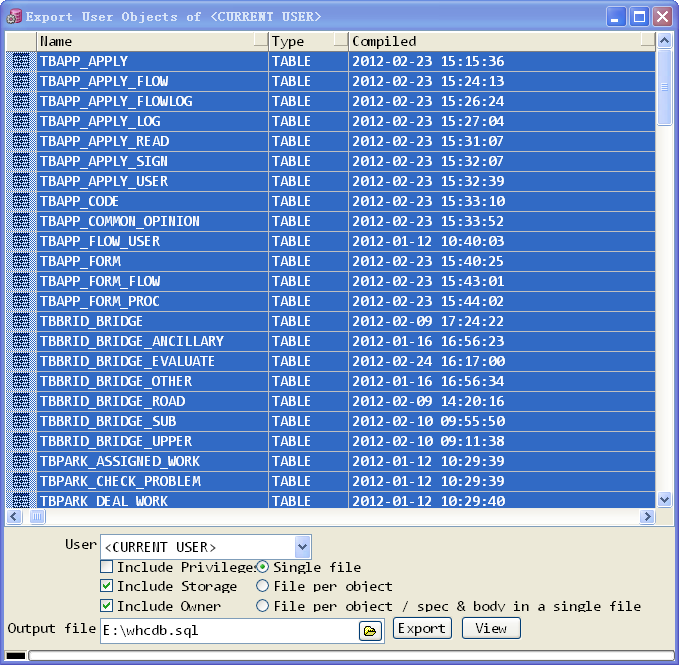Select the TBAPP_APPLY_FLOWLOG row name
Image resolution: width=679 pixels, height=665 pixels.
116,101
